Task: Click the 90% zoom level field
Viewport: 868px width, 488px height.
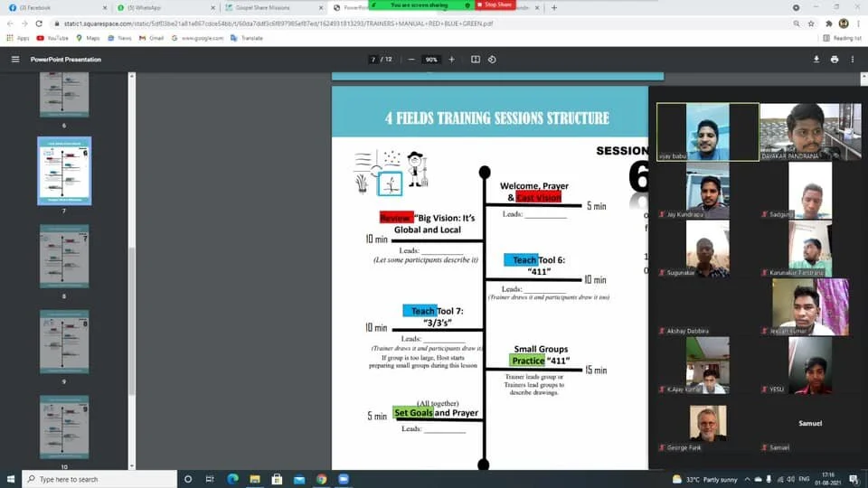Action: pyautogui.click(x=431, y=60)
